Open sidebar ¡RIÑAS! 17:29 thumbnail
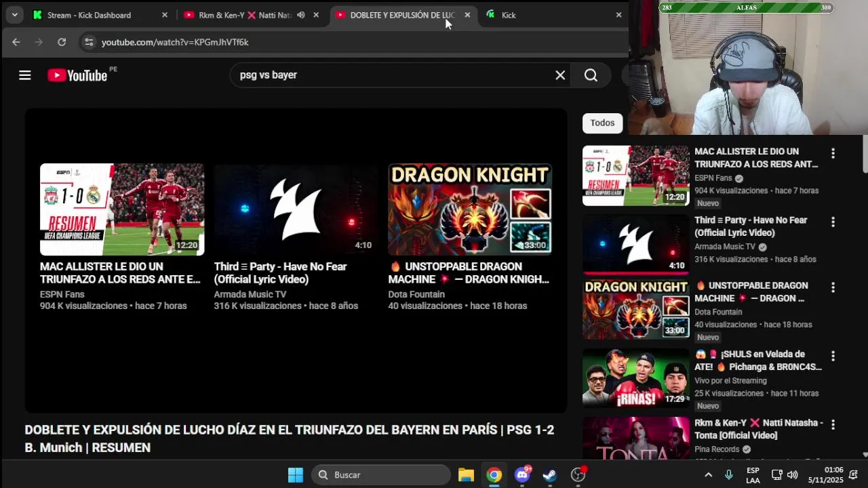868x488 pixels. point(636,378)
